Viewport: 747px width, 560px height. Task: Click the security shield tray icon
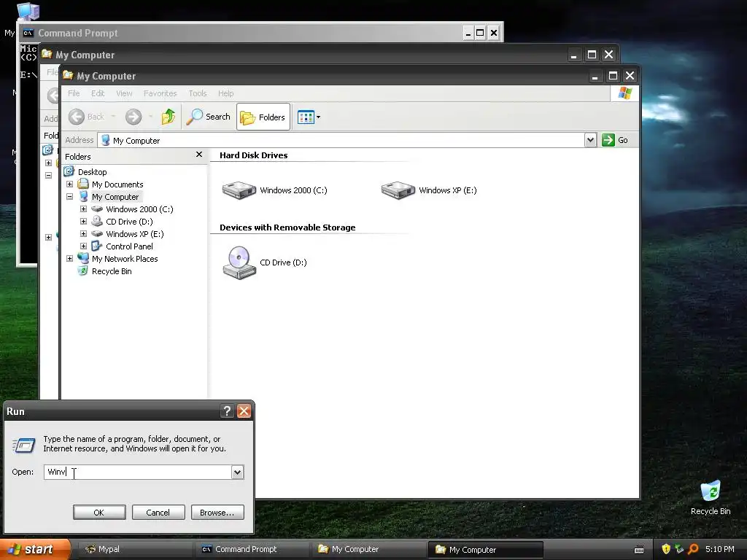[666, 549]
